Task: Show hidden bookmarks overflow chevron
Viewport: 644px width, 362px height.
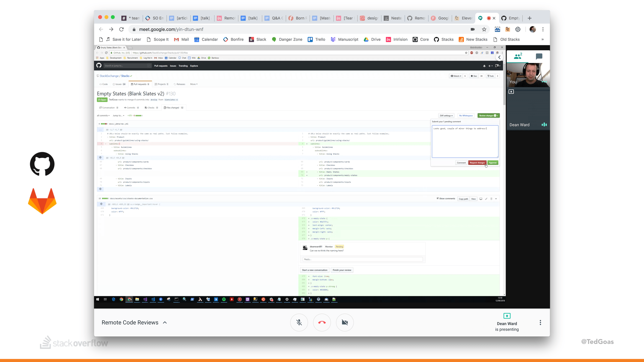Action: [542, 40]
